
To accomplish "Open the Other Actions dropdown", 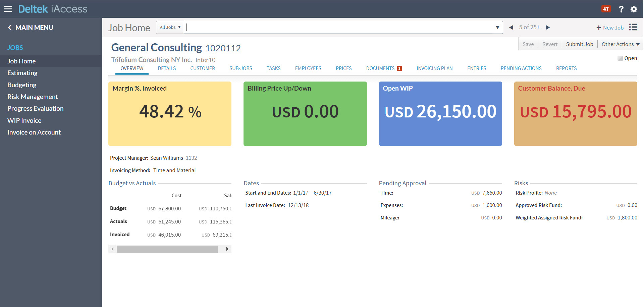I will (x=620, y=44).
